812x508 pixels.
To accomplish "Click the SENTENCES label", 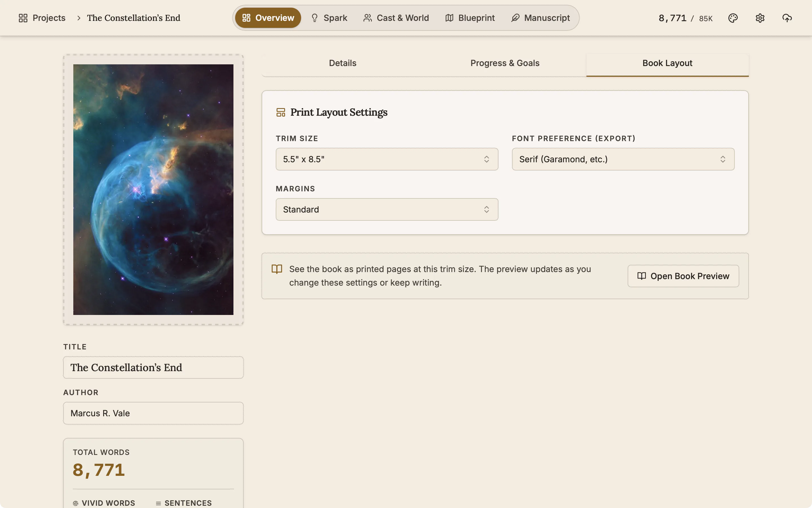I will [x=188, y=503].
